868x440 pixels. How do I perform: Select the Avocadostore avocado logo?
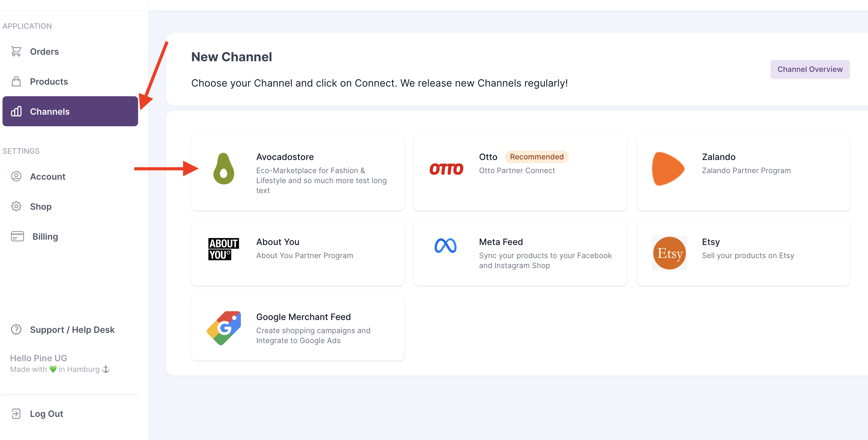pyautogui.click(x=224, y=168)
